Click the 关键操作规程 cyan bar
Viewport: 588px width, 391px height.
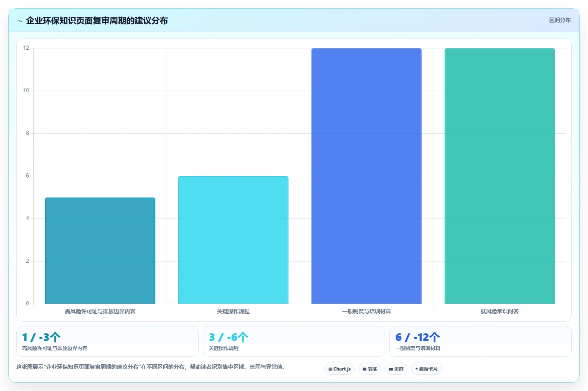tap(233, 240)
